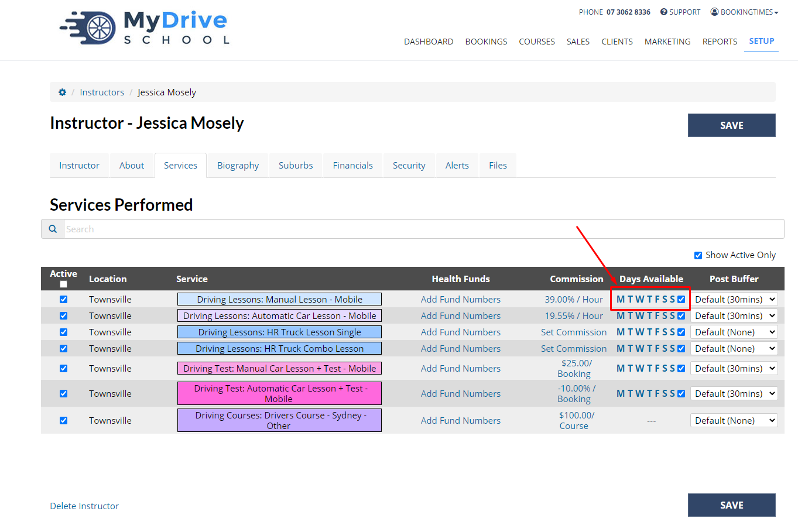
Task: Toggle days checkbox for Manual Lesson - Mobile row
Action: click(681, 299)
